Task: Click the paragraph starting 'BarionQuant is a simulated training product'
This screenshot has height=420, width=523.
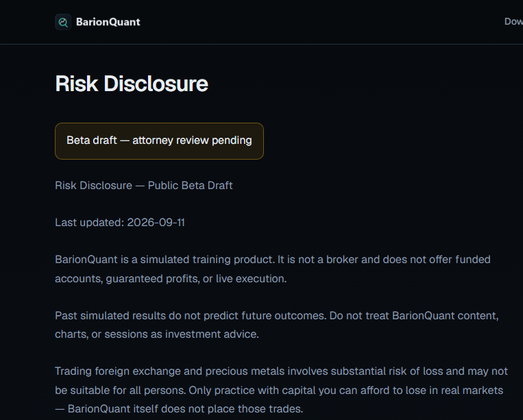Action: click(273, 269)
